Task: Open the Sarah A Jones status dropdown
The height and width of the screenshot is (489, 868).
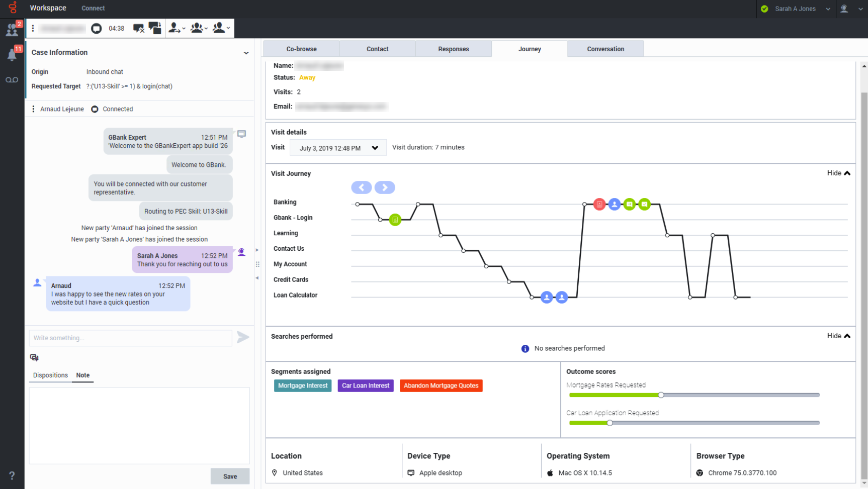Action: pyautogui.click(x=828, y=9)
